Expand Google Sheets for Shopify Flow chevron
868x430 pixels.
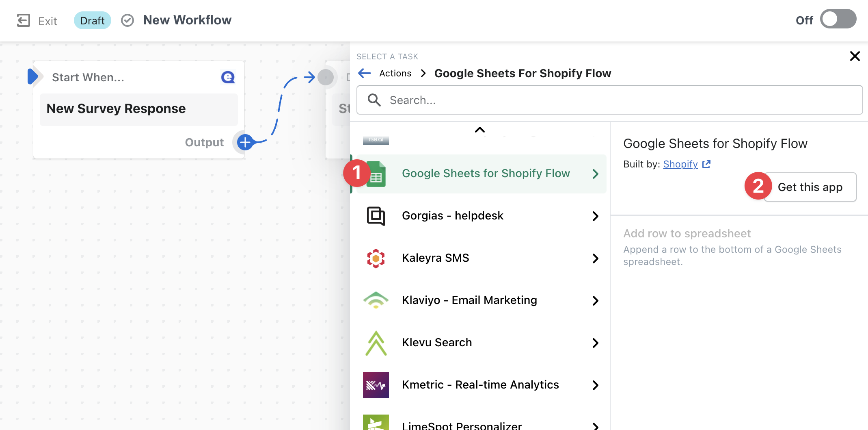(x=595, y=174)
